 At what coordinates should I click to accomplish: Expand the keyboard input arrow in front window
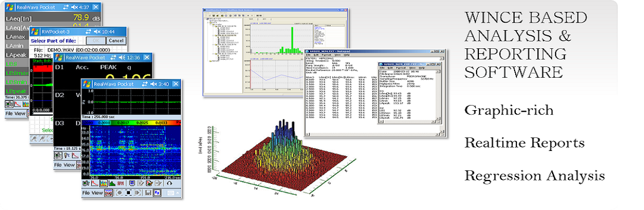(178, 193)
